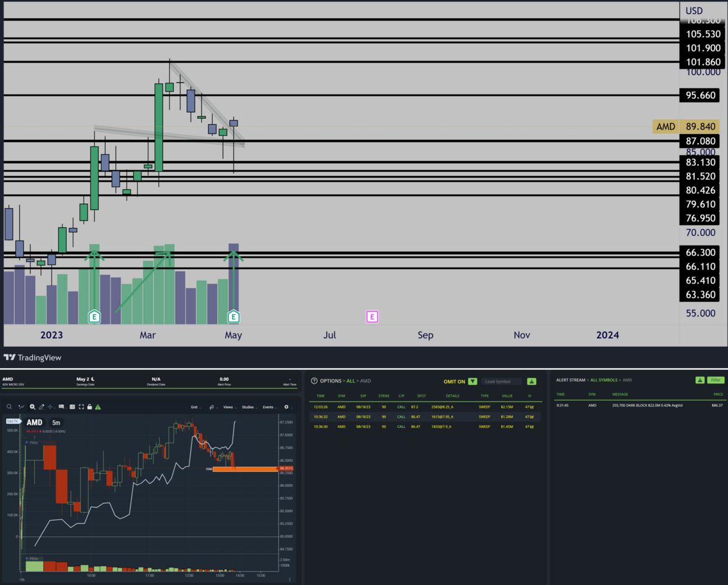The image size is (728, 585).
Task: Click the magenta upcoming earnings E marker
Action: (372, 316)
